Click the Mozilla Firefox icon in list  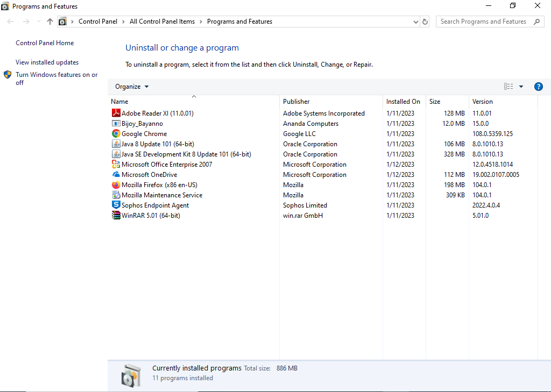(116, 184)
